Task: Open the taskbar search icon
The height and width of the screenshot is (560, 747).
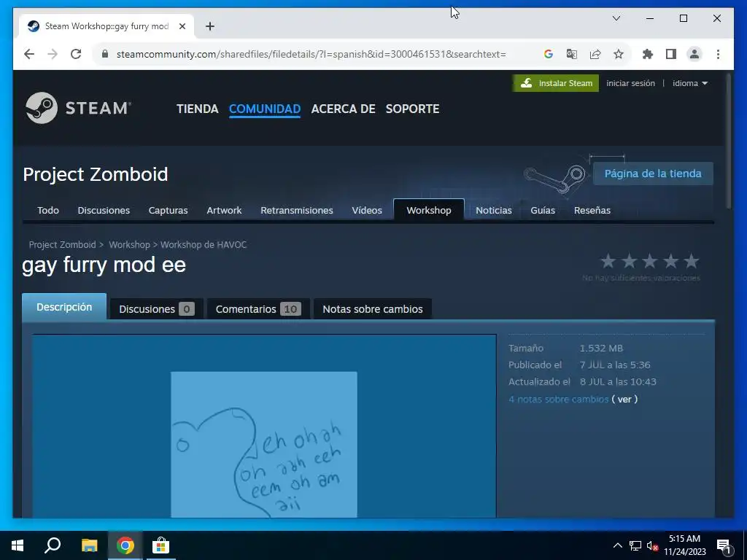Action: [x=53, y=545]
